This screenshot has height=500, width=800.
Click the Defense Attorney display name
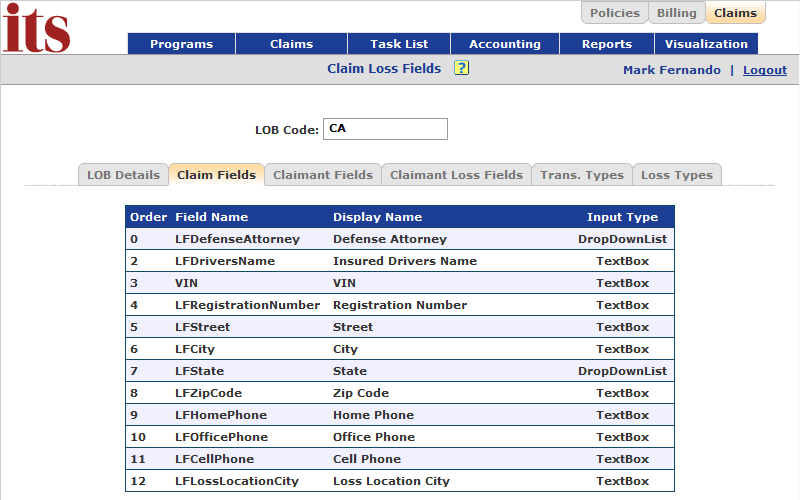[390, 239]
